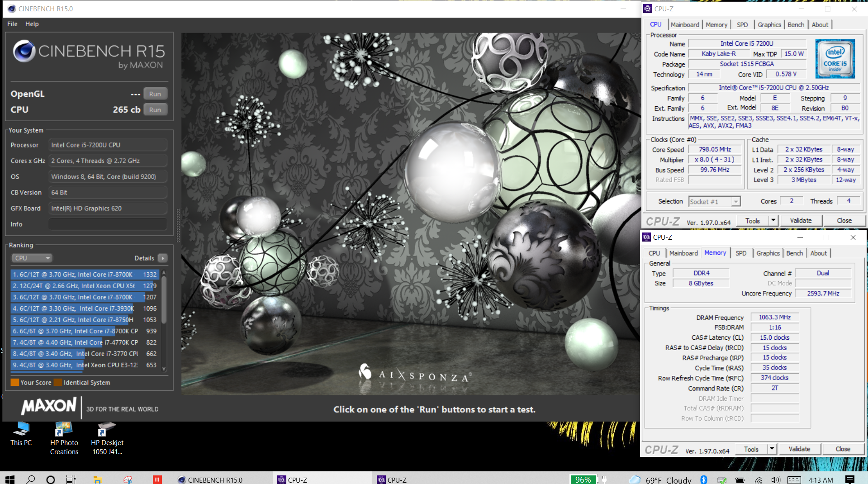Run the OpenGL benchmark test
868x484 pixels.
click(155, 94)
